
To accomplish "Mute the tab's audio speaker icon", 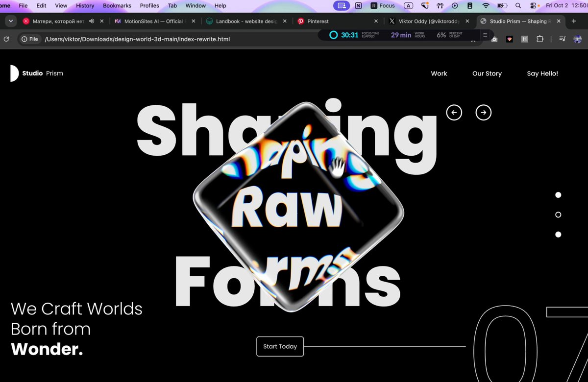I will coord(92,21).
